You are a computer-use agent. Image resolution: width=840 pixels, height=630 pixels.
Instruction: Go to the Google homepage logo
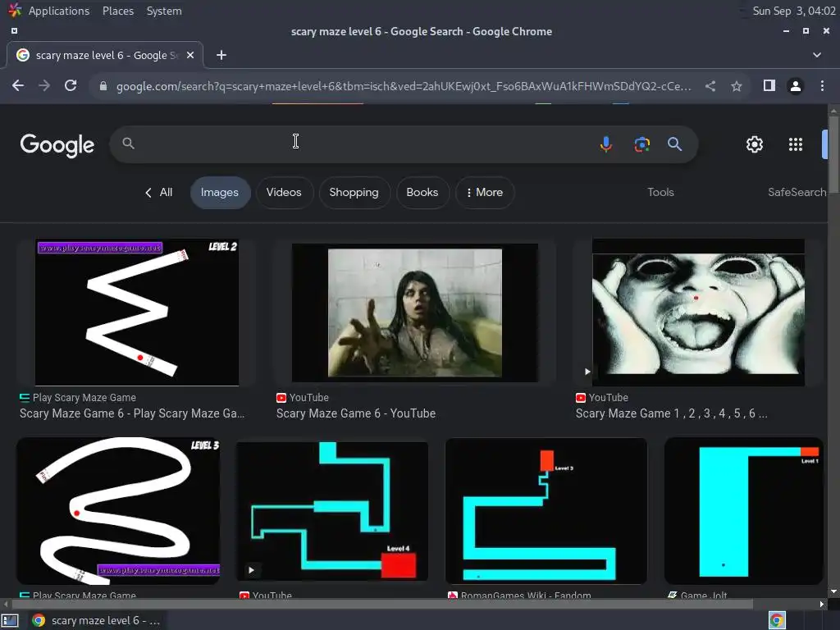pos(57,145)
